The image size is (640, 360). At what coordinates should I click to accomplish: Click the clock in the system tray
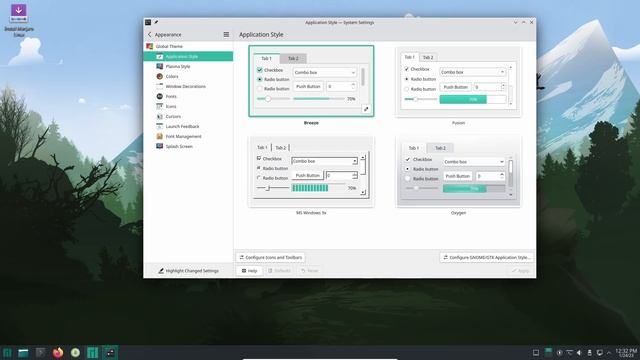click(626, 353)
